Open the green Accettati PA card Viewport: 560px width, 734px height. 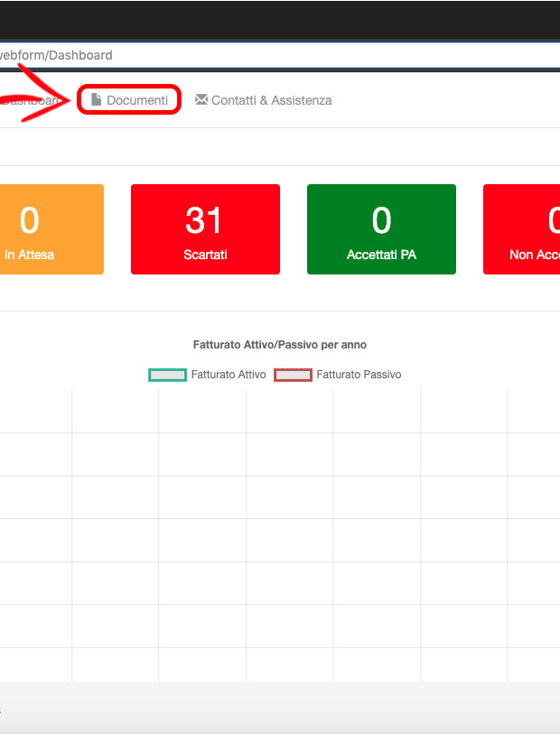click(381, 229)
